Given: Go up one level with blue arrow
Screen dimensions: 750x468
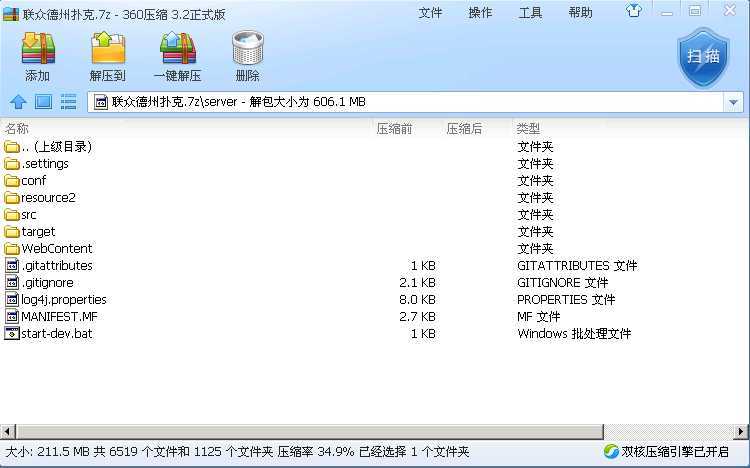Looking at the screenshot, I should pos(17,102).
